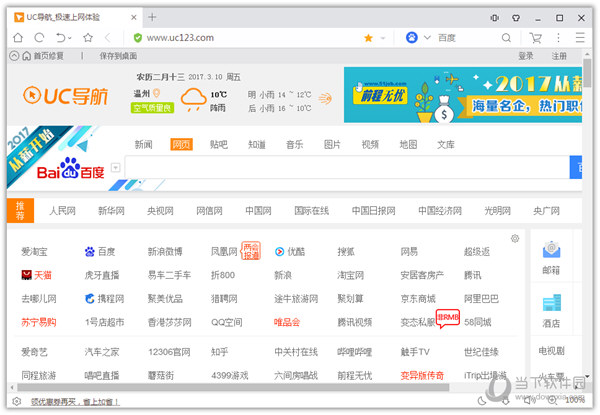Open the 携程网 link
The width and height of the screenshot is (600, 415).
point(104,299)
